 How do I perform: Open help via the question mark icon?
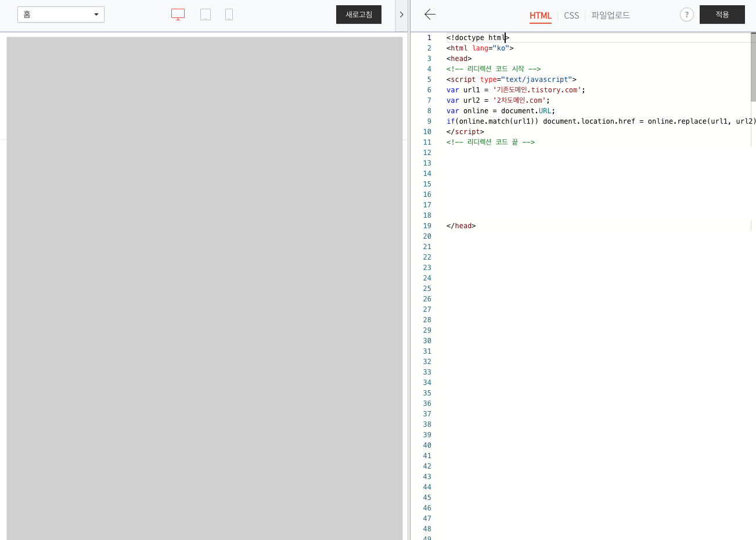687,15
